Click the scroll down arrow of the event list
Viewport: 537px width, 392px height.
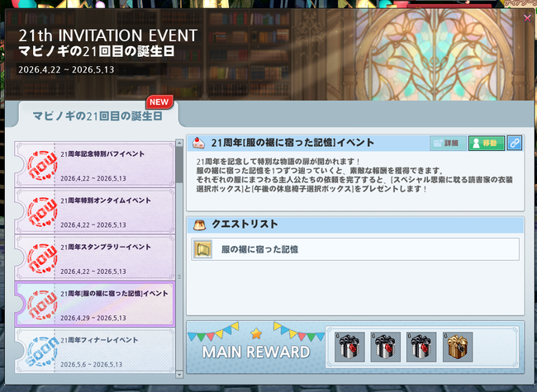179,375
